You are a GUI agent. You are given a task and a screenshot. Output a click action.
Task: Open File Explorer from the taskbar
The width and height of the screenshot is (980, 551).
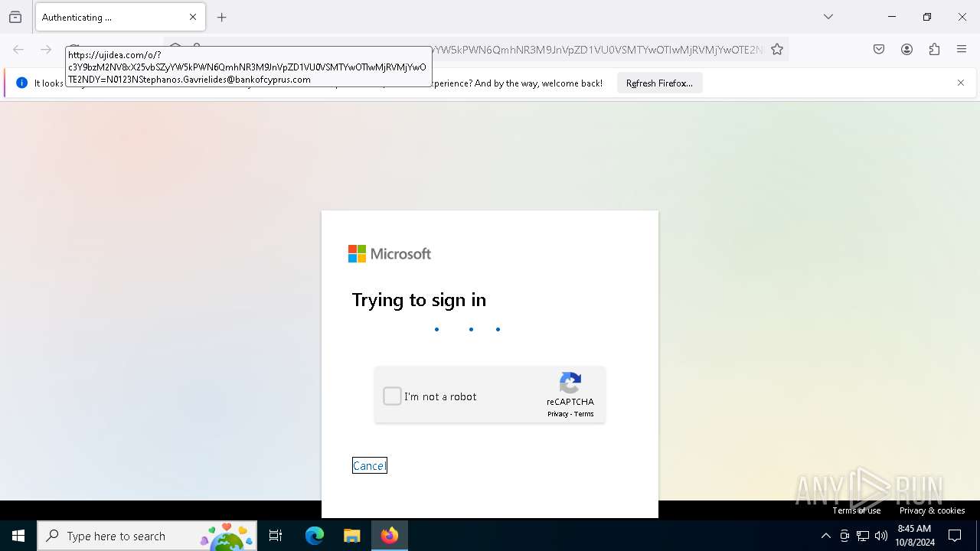pos(351,536)
